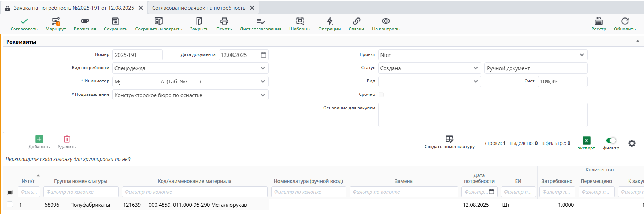The width and height of the screenshot is (644, 214).
Task: Toggle the фильтр switch off
Action: [611, 141]
